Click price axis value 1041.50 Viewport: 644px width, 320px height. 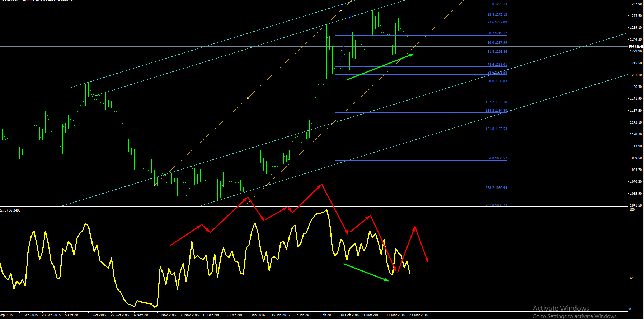[636, 205]
